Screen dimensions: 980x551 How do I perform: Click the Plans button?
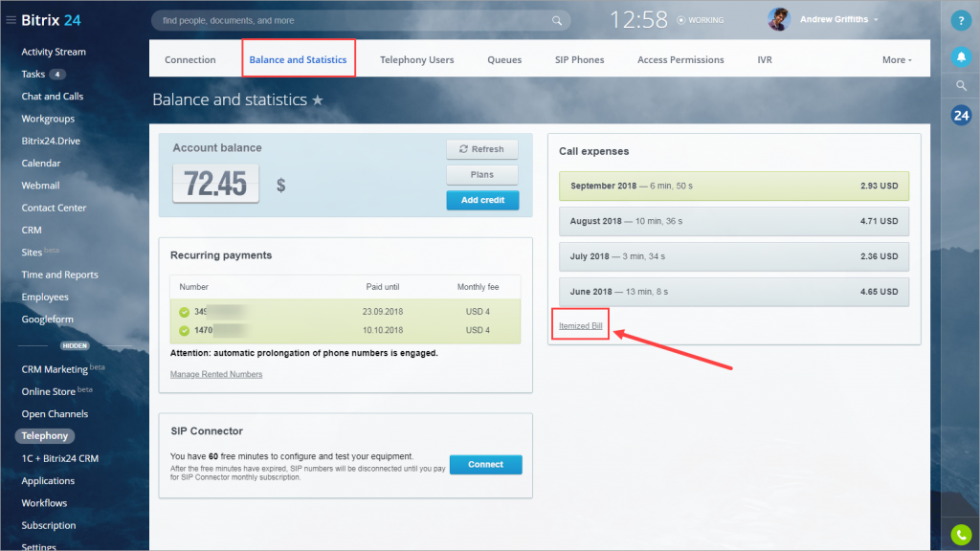tap(482, 175)
